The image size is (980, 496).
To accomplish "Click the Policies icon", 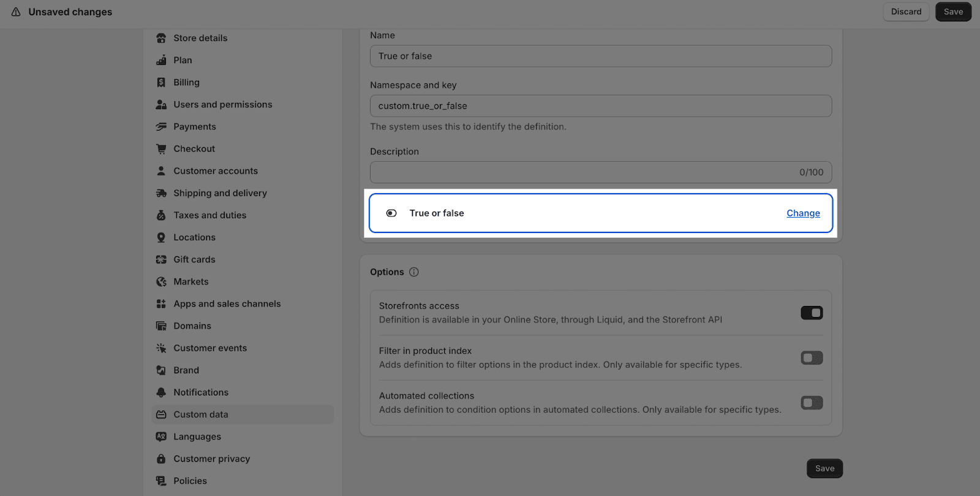I will click(x=161, y=481).
